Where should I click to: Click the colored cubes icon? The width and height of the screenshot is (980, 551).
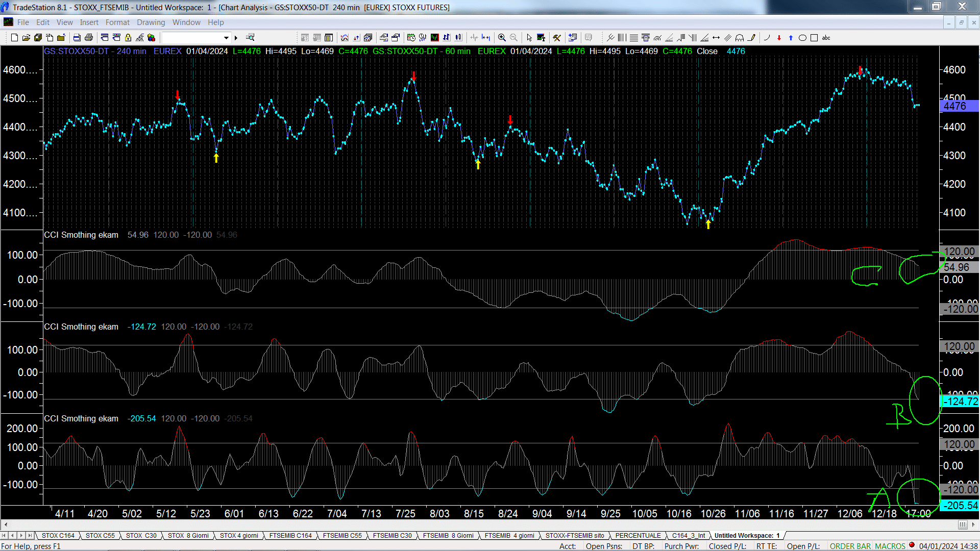pos(152,37)
